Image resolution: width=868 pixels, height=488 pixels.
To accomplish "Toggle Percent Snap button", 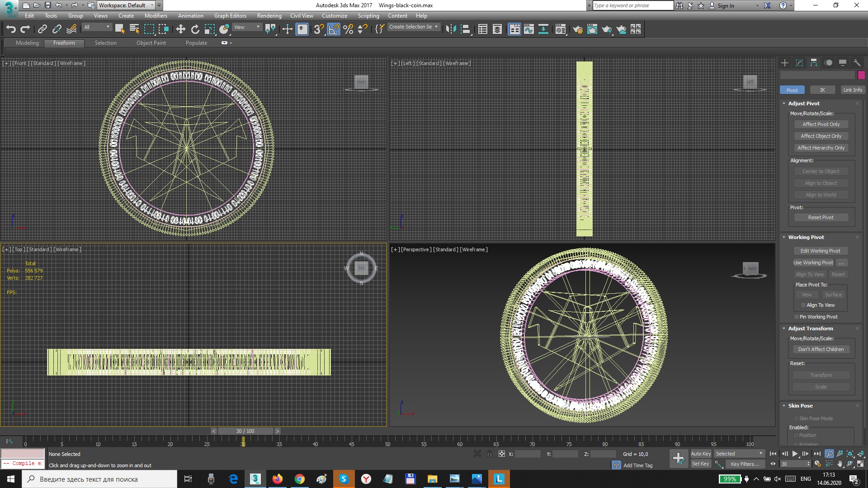I will (348, 29).
